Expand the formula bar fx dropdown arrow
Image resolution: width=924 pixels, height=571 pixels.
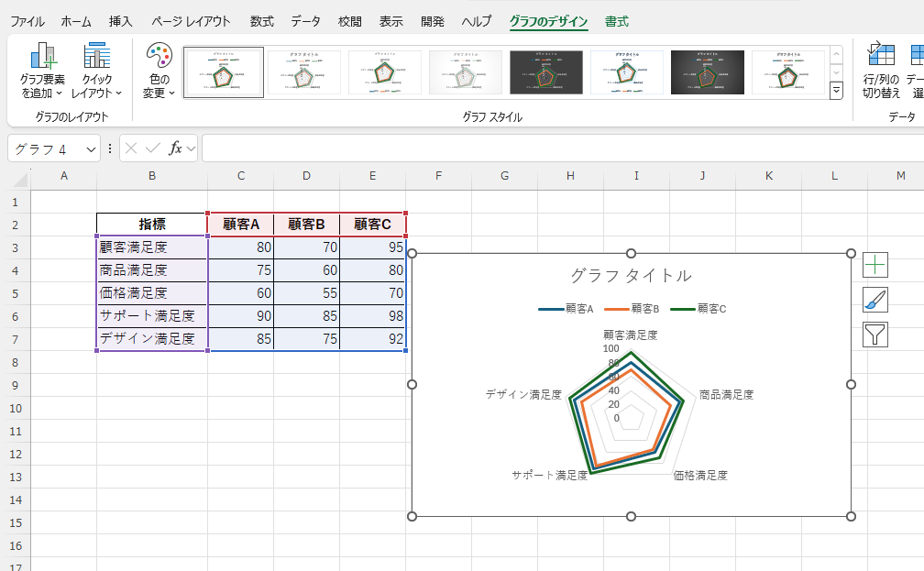point(192,148)
